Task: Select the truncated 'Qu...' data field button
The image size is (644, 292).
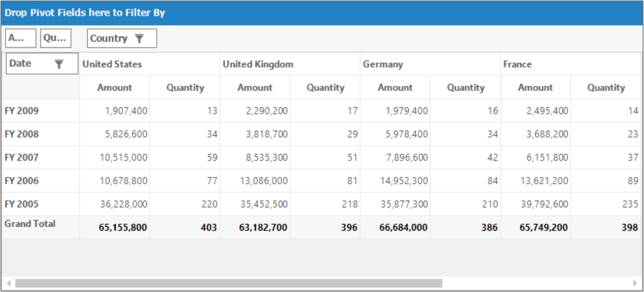Action: 56,38
